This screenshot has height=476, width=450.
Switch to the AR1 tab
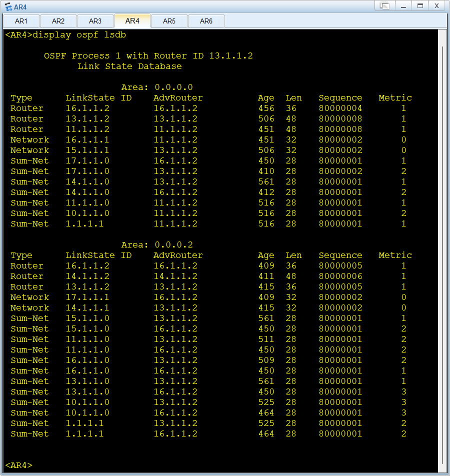click(21, 21)
